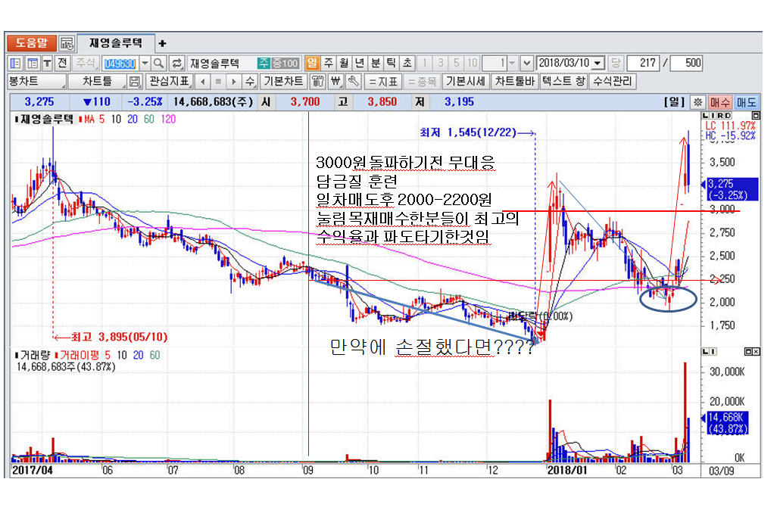Add a new tab with plus button

(162, 43)
